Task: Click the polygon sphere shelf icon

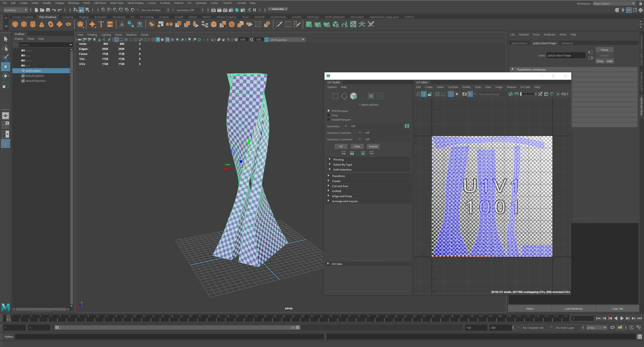Action: [x=15, y=24]
